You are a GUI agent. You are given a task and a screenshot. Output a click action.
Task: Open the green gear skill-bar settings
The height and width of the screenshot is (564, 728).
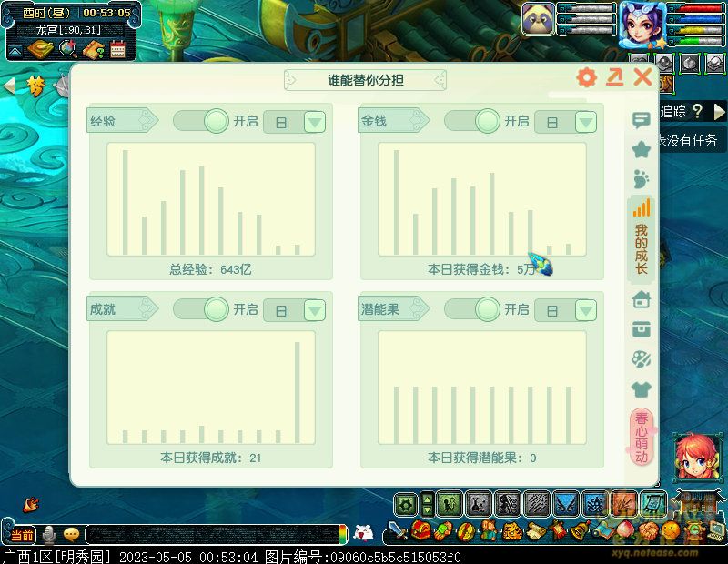406,504
